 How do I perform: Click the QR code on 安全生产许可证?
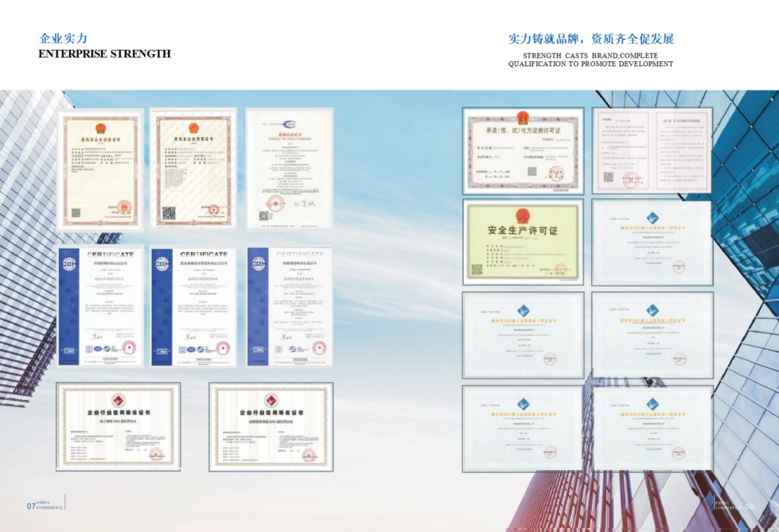477,270
